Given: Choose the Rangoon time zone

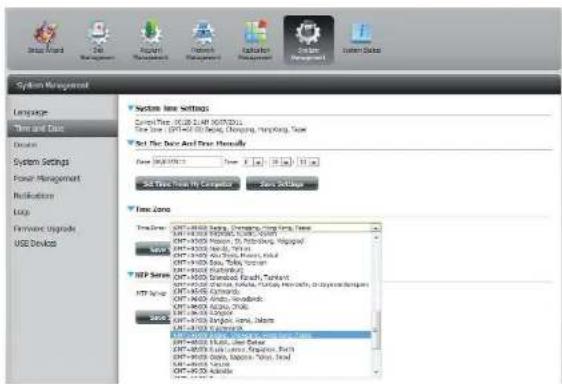Looking at the screenshot, I should (x=271, y=313).
